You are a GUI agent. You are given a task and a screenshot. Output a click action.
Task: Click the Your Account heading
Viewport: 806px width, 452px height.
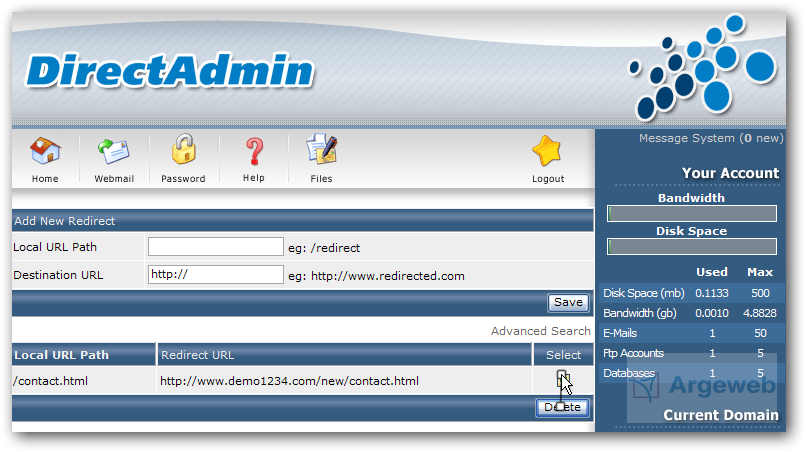tap(730, 173)
